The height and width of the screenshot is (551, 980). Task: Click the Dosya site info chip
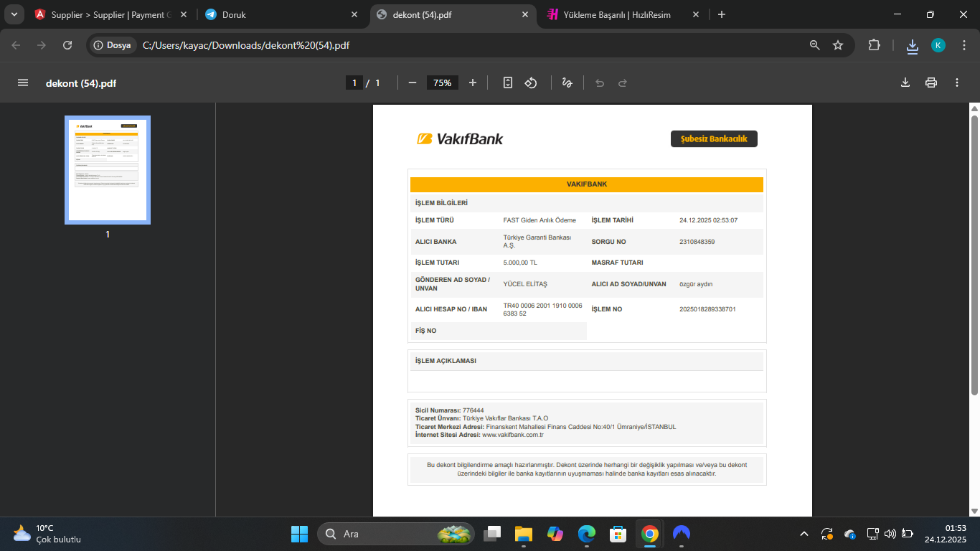click(x=113, y=45)
